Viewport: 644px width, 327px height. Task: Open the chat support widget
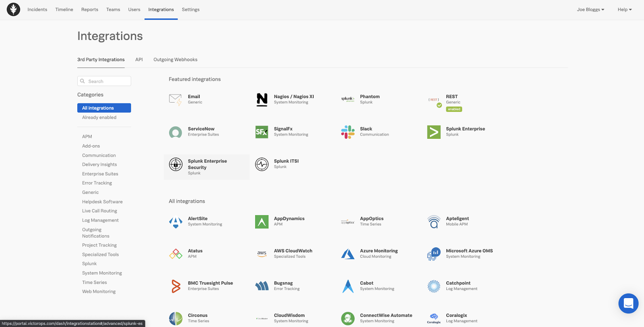tap(628, 303)
